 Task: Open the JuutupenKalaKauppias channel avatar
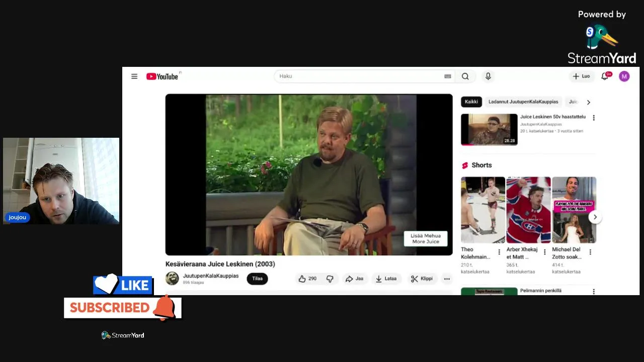pos(172,279)
